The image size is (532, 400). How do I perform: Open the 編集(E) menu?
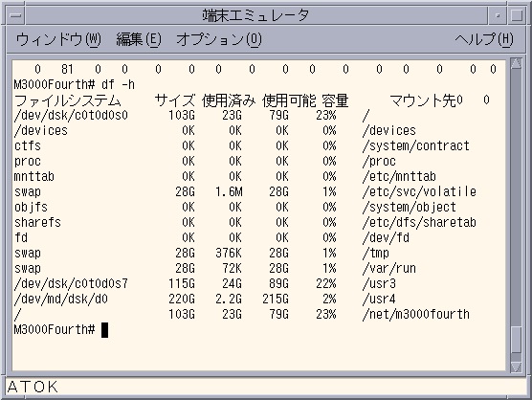(x=139, y=39)
